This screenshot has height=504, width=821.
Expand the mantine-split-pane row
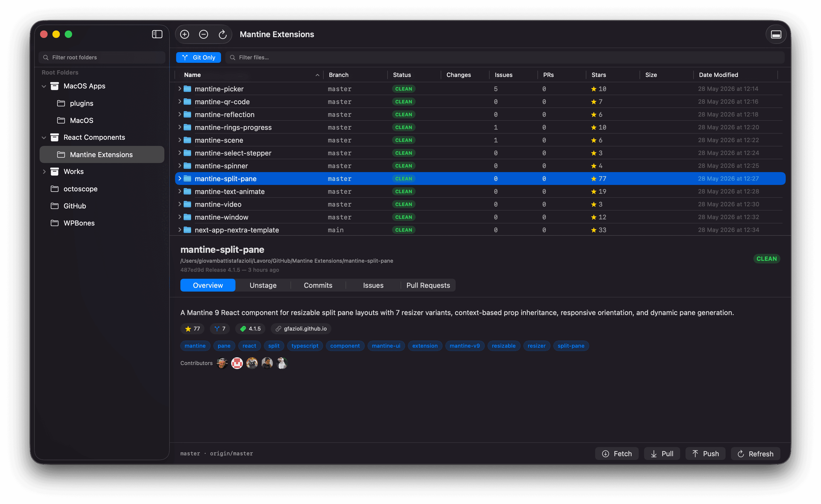[180, 179]
